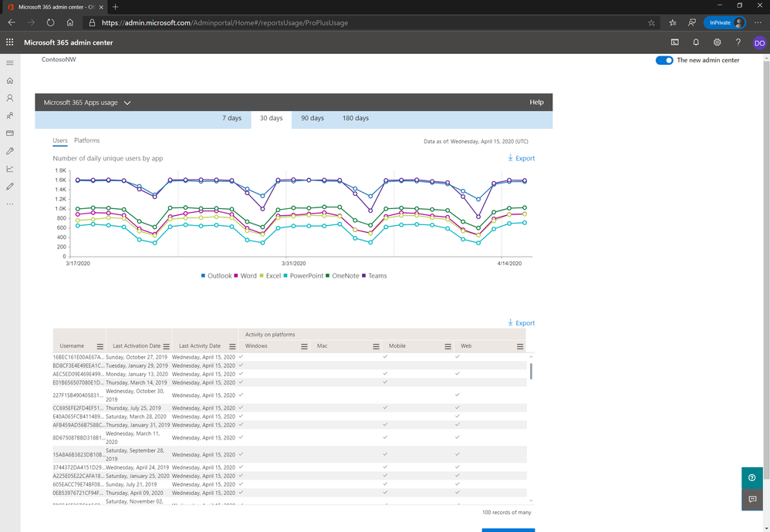Click the Microsoft 365 admin center title
Image resolution: width=770 pixels, height=532 pixels.
tap(68, 42)
